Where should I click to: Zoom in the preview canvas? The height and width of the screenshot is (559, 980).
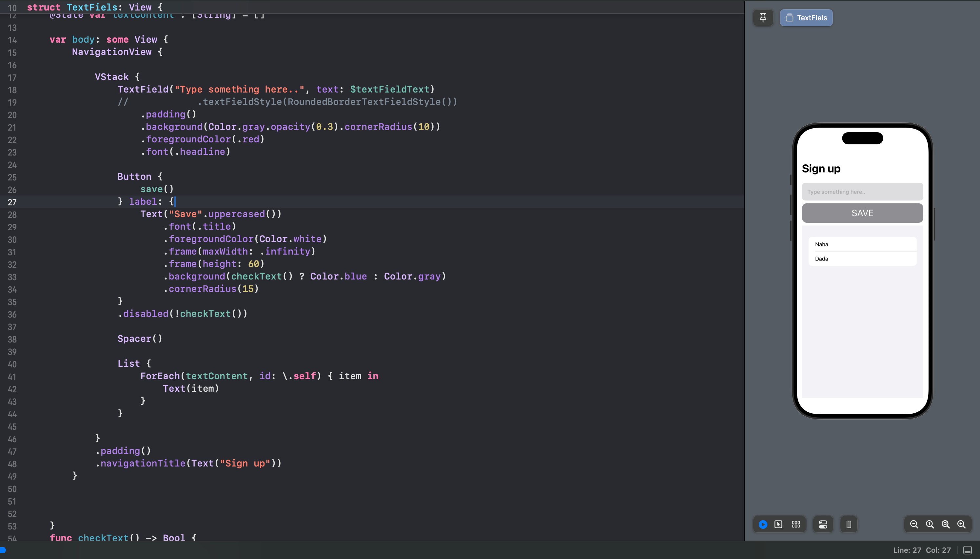pyautogui.click(x=961, y=525)
